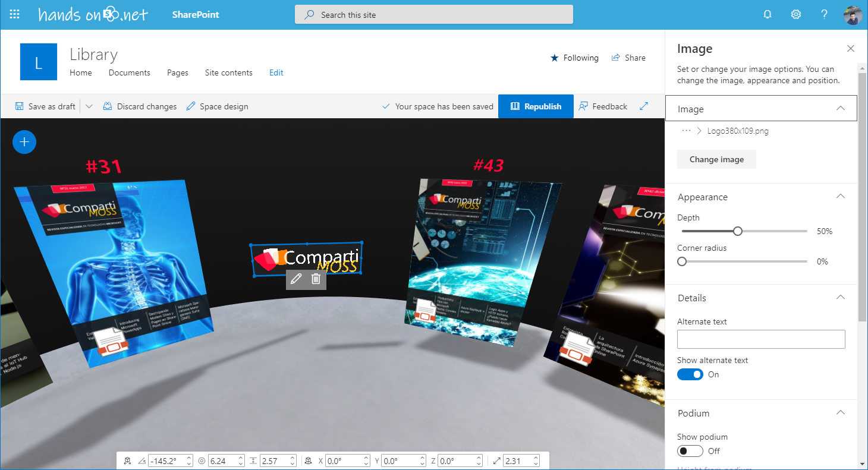Viewport: 868px width, 470px height.
Task: Click the pencil edit icon under the logo
Action: coord(296,279)
